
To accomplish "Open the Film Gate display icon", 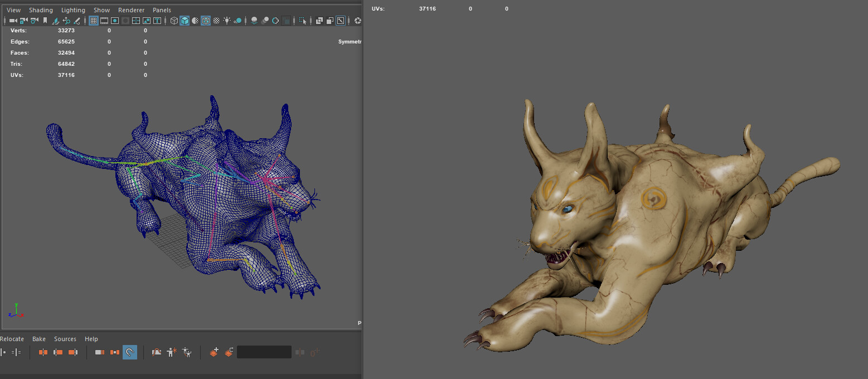I will 104,21.
